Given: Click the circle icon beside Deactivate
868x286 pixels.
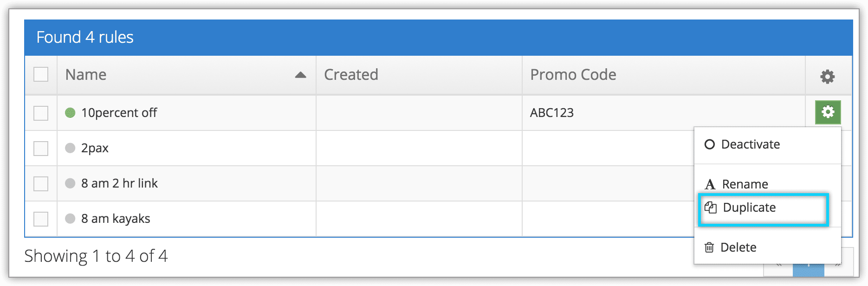Looking at the screenshot, I should (x=709, y=144).
